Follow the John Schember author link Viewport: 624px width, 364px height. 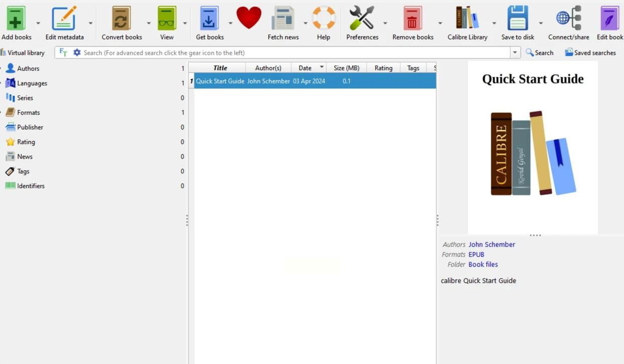tap(491, 245)
